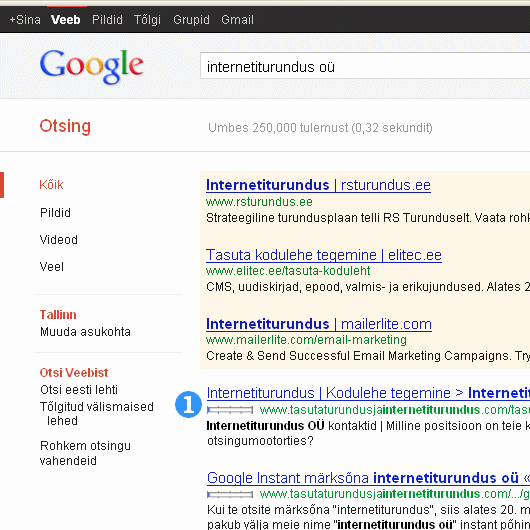Click Tallinn location label

click(58, 315)
